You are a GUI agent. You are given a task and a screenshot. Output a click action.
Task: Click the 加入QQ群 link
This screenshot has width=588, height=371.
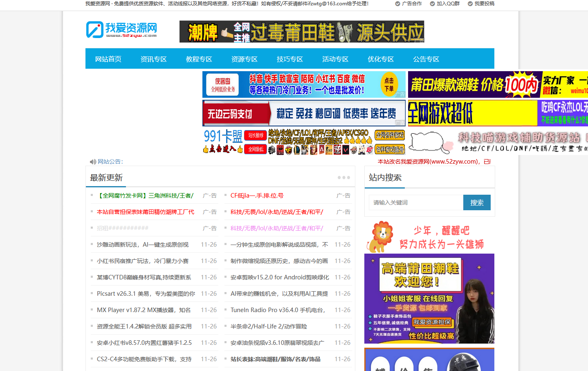click(x=448, y=4)
